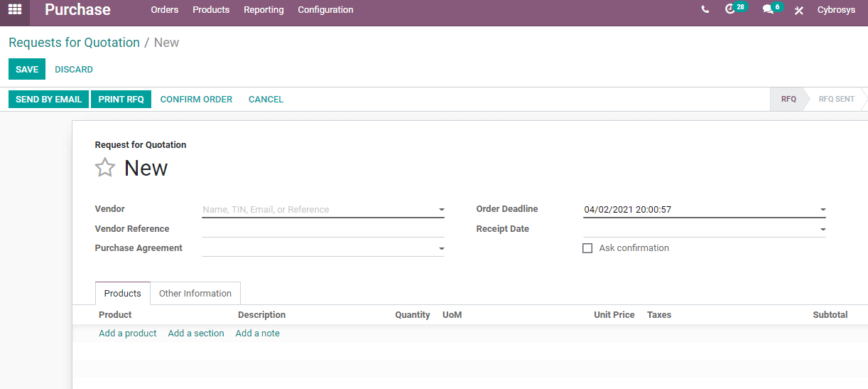Click the Unit Price column header
Screen dimensions: 868x389
(614, 315)
